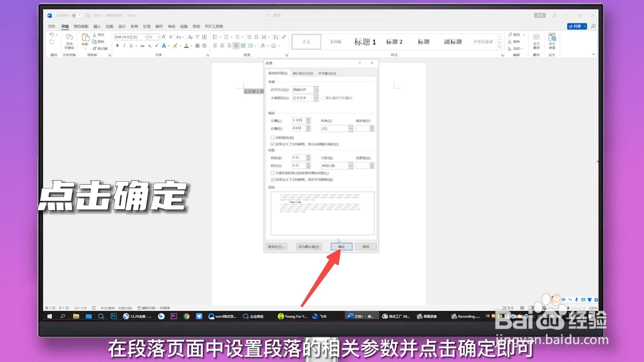Click the Full Text Translate icon
Screen dimensions: 644x362
pyautogui.click(x=536, y=37)
